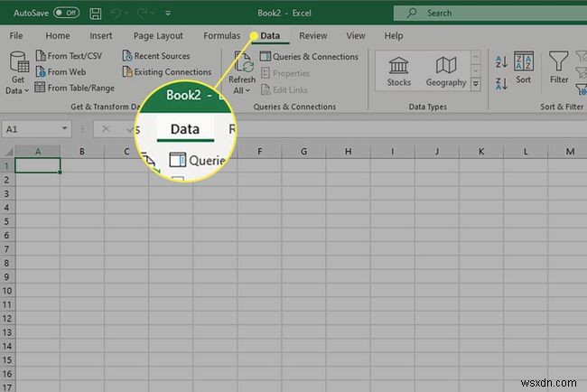Image resolution: width=587 pixels, height=392 pixels.
Task: Click the Refresh All icon
Action: click(x=243, y=61)
